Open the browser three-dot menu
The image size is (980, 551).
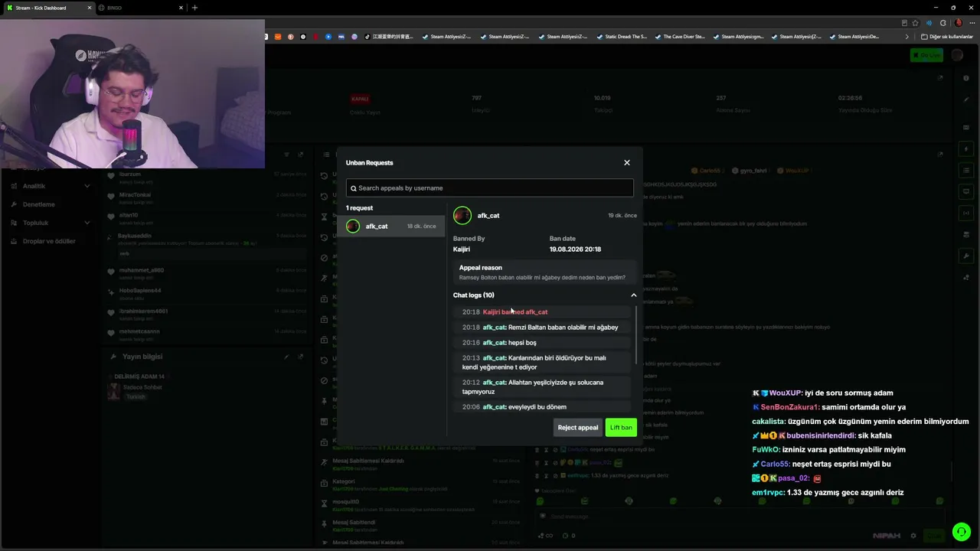click(x=971, y=23)
